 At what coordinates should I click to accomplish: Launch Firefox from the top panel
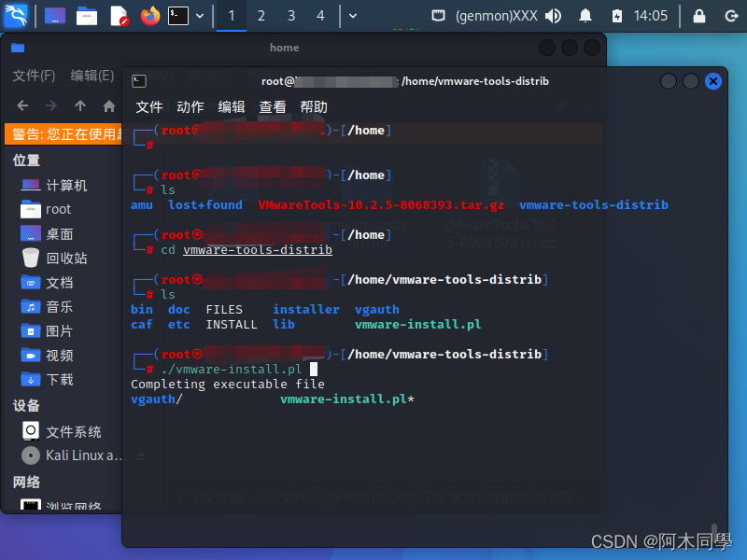click(x=150, y=16)
